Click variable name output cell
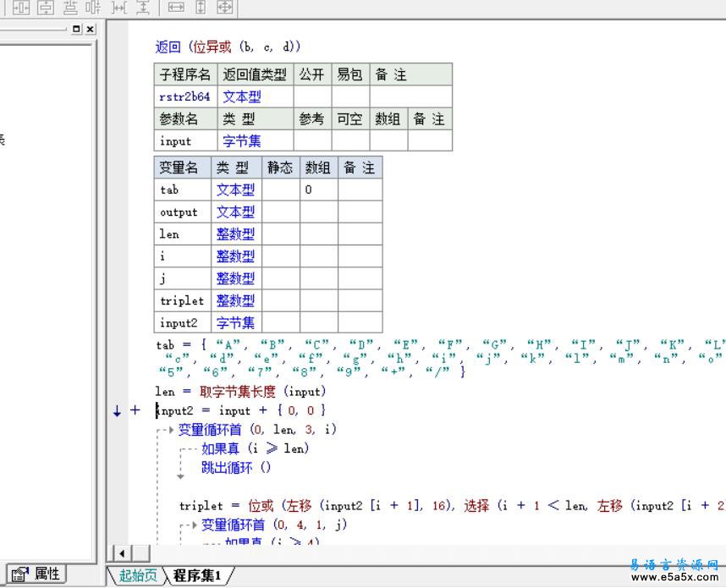The width and height of the screenshot is (726, 588). pyautogui.click(x=183, y=212)
